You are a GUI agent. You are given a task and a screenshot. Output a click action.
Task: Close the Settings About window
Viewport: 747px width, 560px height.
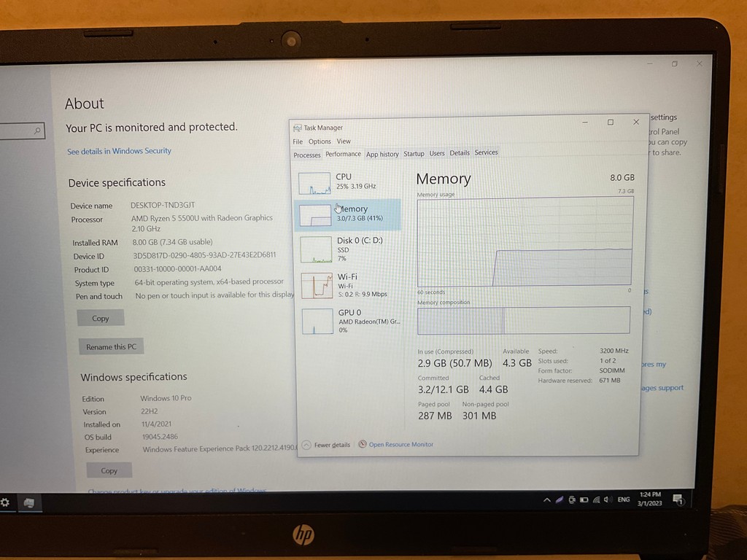pyautogui.click(x=700, y=63)
